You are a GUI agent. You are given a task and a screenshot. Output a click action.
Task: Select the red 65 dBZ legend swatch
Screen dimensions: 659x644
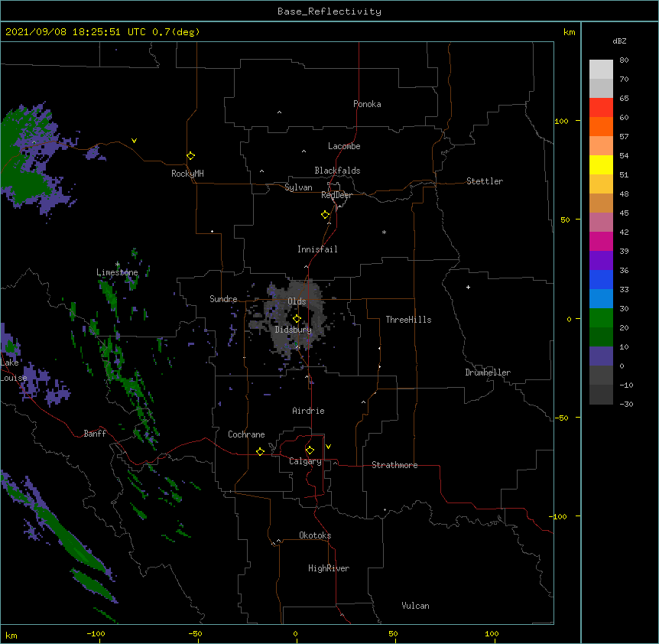point(601,108)
